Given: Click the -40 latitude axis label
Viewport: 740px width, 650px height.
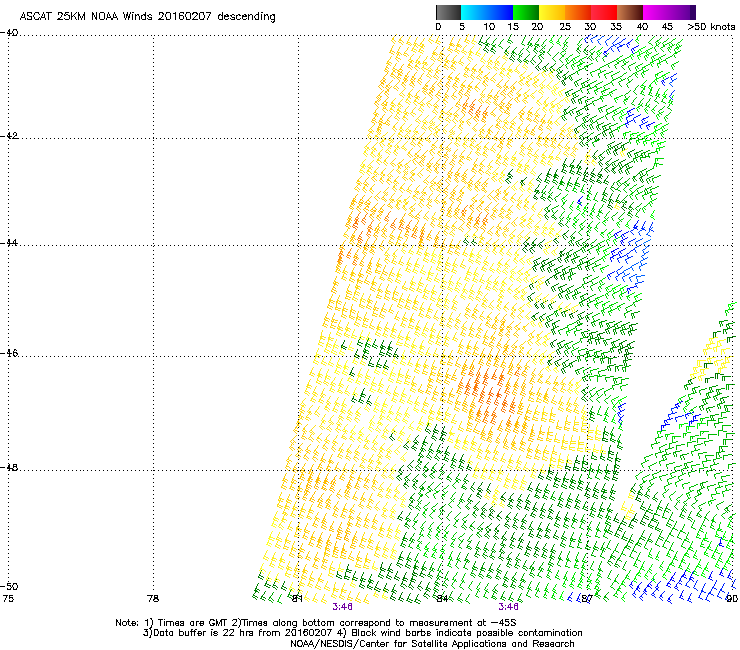Looking at the screenshot, I should point(9,33).
